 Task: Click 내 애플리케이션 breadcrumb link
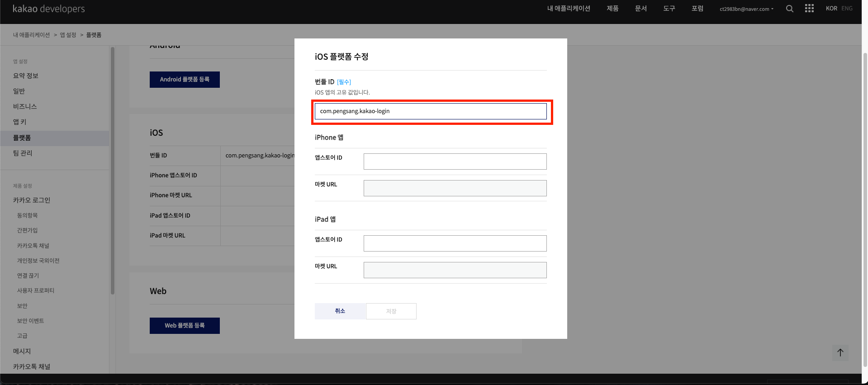31,35
